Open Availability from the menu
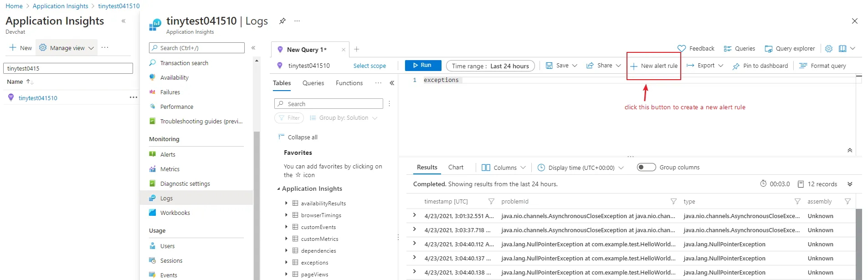 click(174, 77)
